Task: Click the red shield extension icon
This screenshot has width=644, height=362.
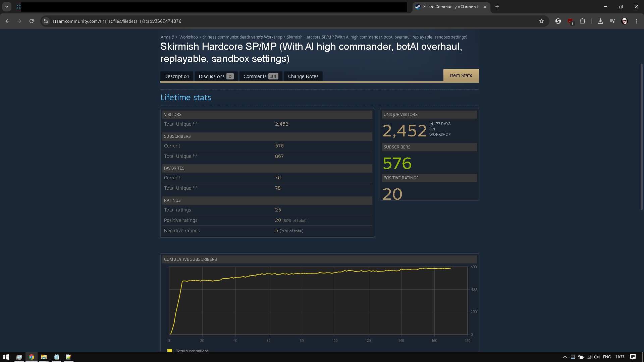Action: [570, 21]
